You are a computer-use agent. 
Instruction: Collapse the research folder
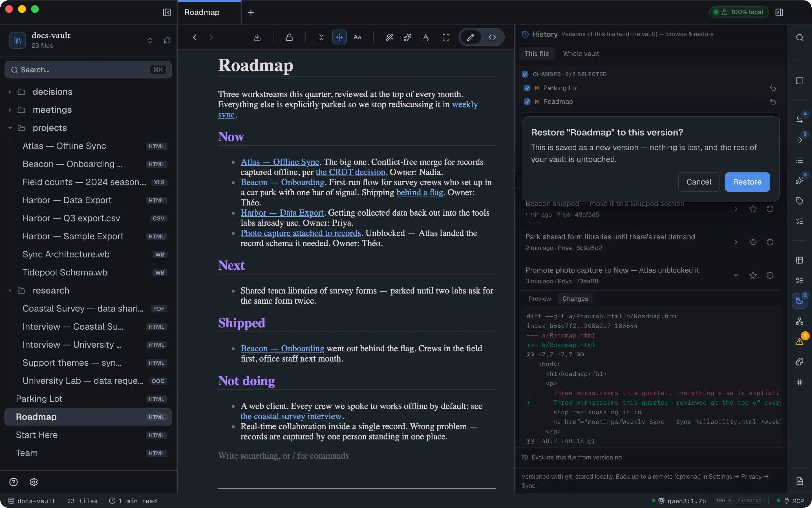[10, 291]
